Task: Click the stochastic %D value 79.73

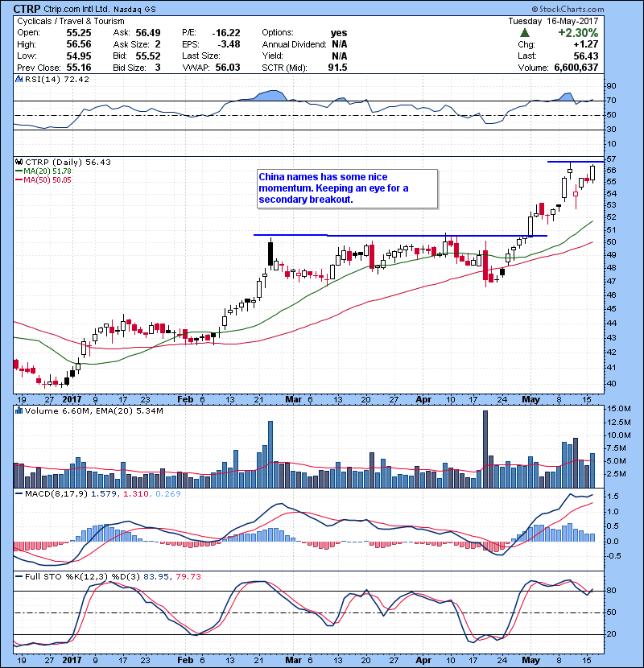Action: click(188, 576)
